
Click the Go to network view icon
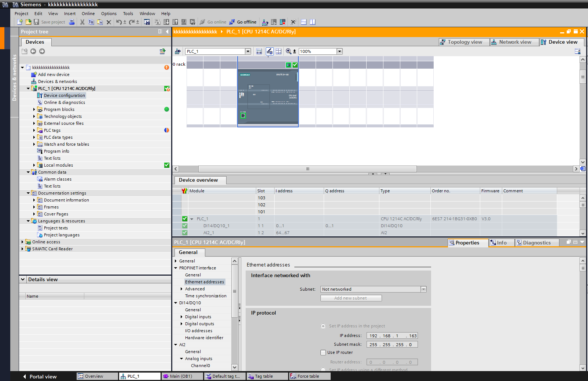point(178,51)
